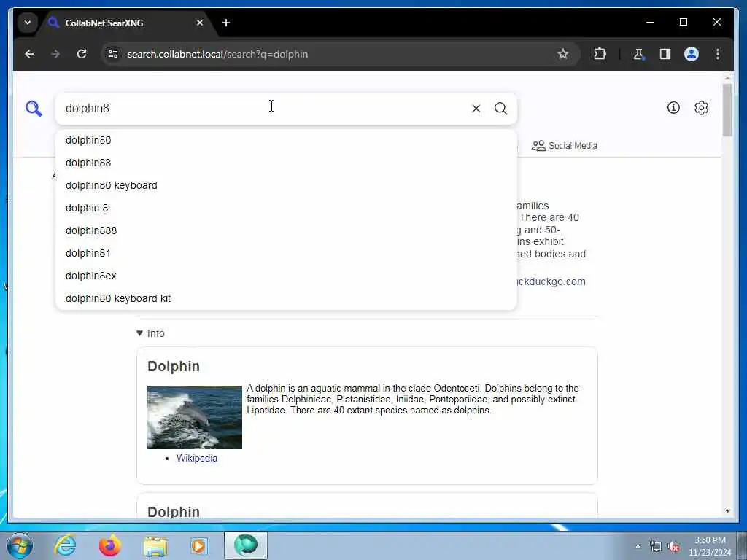Open the duckduckgo.com source link
The height and width of the screenshot is (560, 747).
click(x=551, y=281)
